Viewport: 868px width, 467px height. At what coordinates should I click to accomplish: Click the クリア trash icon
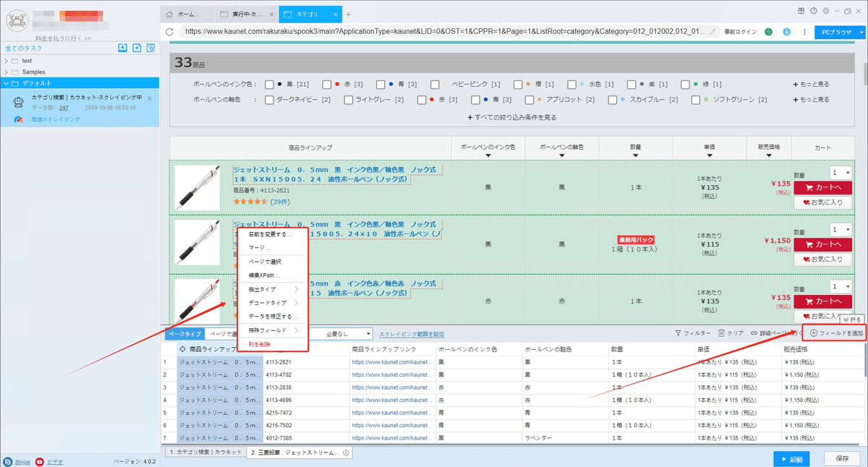click(x=721, y=333)
